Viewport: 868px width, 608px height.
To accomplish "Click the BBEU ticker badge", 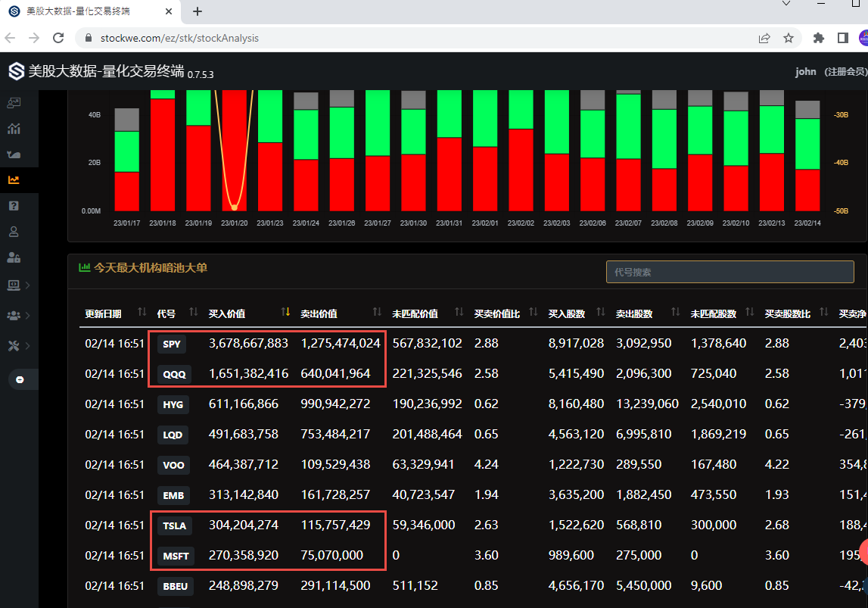I will pyautogui.click(x=176, y=586).
